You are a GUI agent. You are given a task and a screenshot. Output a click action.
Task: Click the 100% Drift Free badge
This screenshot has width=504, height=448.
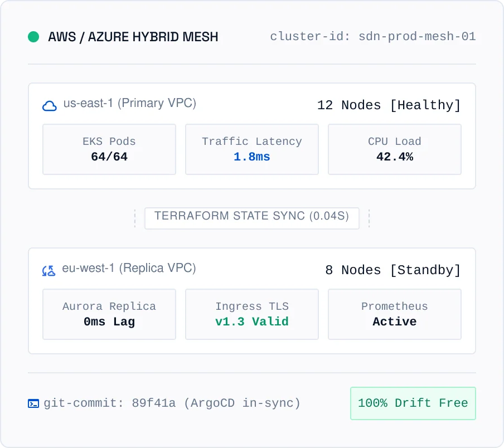click(x=413, y=403)
